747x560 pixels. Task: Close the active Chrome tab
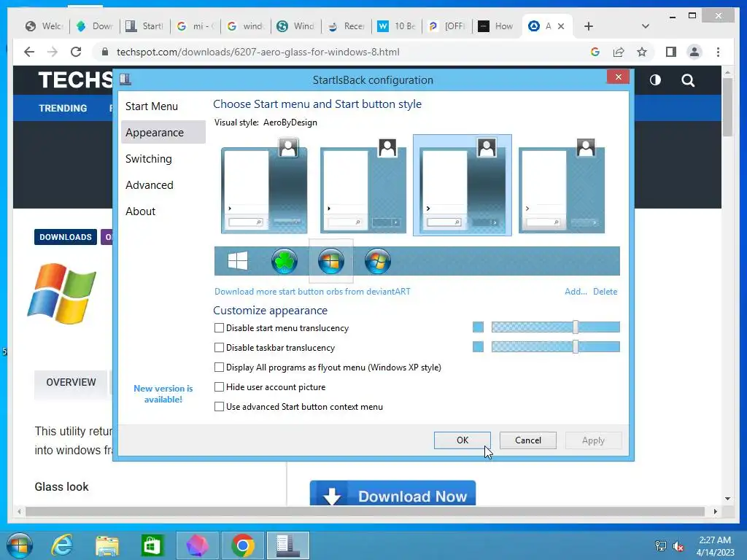(561, 26)
